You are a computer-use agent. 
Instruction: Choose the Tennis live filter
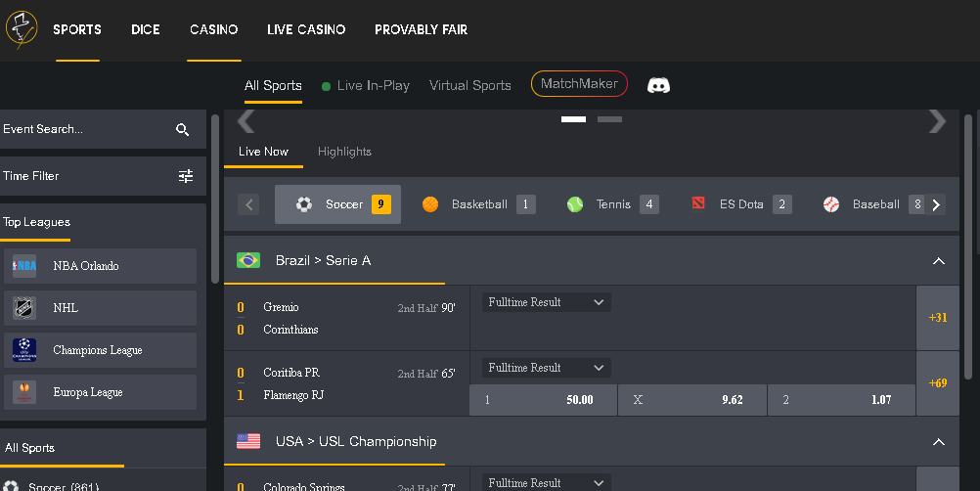[612, 204]
